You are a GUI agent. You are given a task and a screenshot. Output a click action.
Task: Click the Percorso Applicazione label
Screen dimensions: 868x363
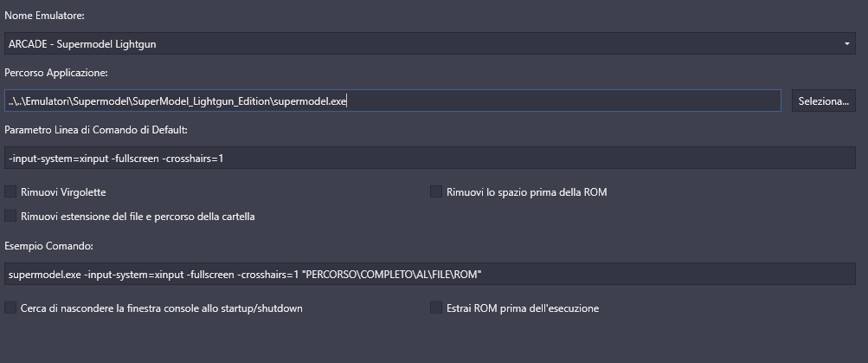56,73
